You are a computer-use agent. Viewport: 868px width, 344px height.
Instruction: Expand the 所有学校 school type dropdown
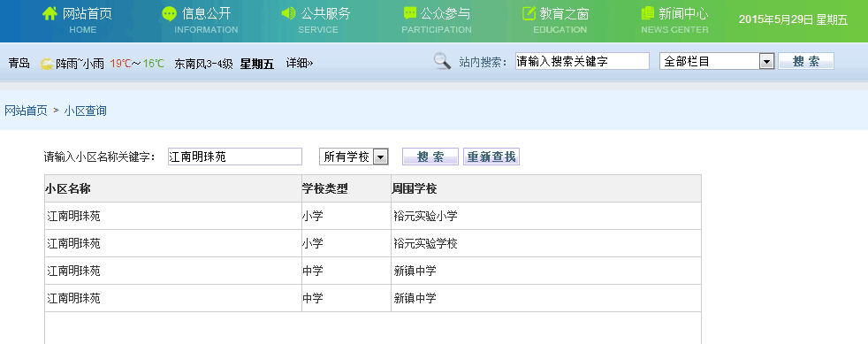coord(354,157)
